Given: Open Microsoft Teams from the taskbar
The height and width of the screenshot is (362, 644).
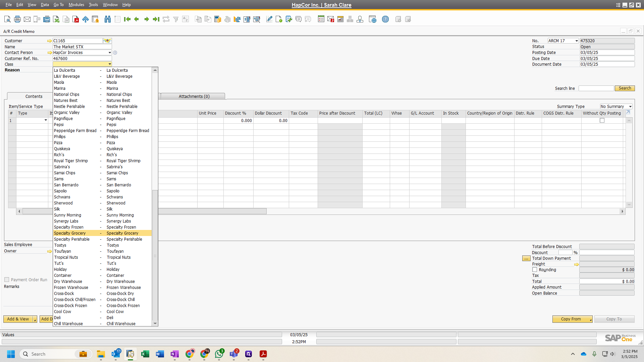Looking at the screenshot, I should (234, 354).
